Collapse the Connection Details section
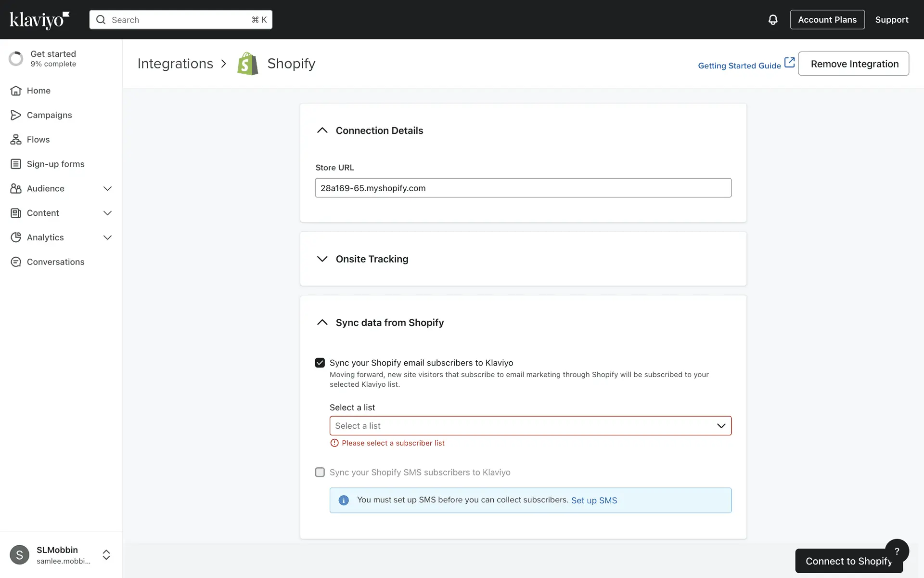Screen dimensions: 924x578 coord(322,131)
